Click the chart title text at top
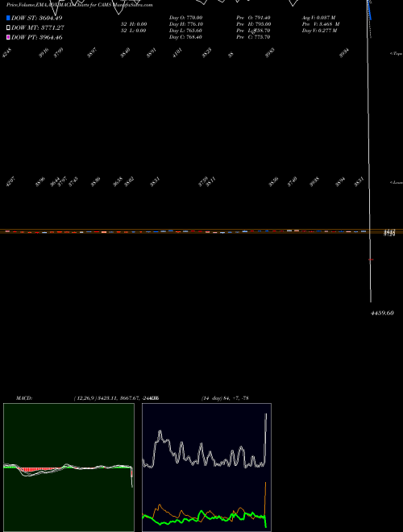 tap(79, 5)
